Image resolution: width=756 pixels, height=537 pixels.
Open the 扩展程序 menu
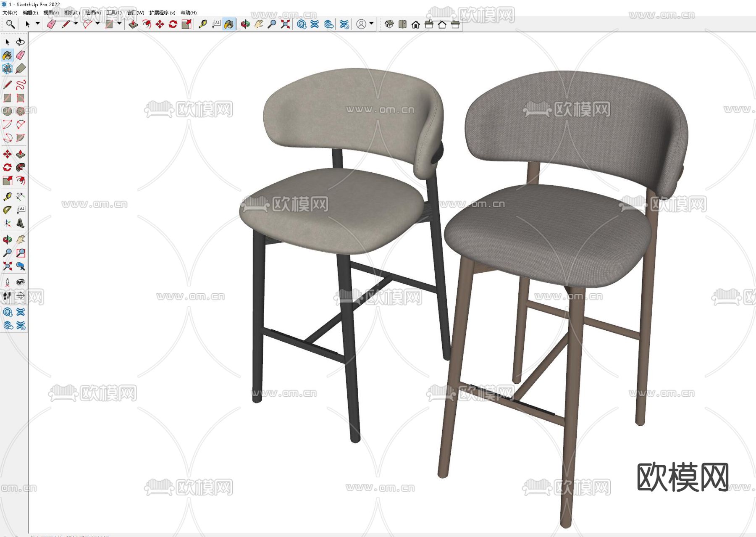(162, 13)
